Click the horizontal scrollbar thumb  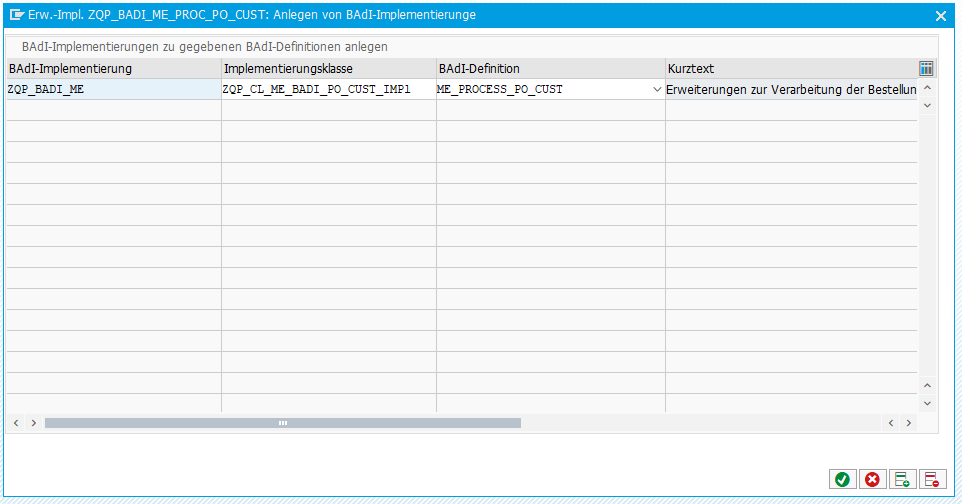pyautogui.click(x=282, y=423)
